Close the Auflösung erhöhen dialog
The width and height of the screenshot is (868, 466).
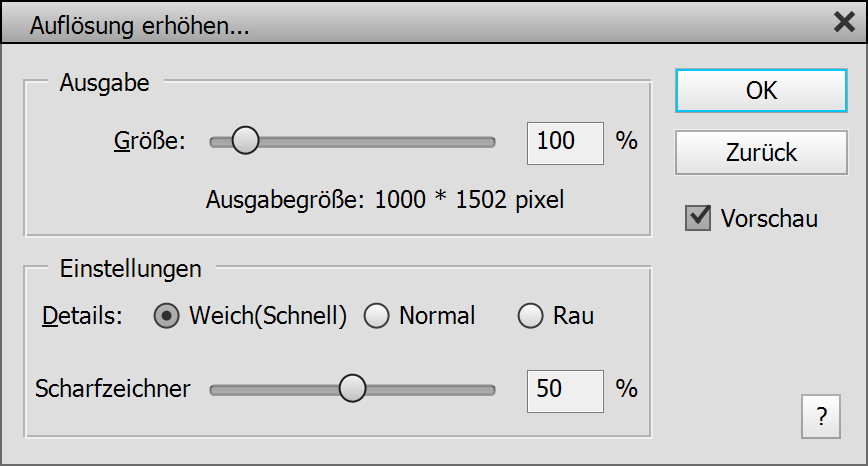(843, 23)
